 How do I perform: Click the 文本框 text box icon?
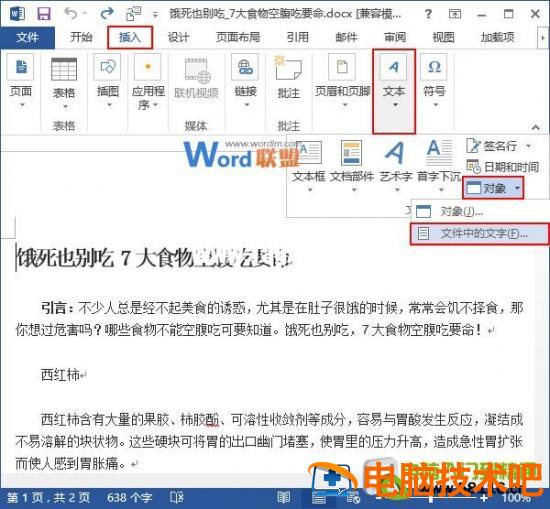pyautogui.click(x=309, y=153)
